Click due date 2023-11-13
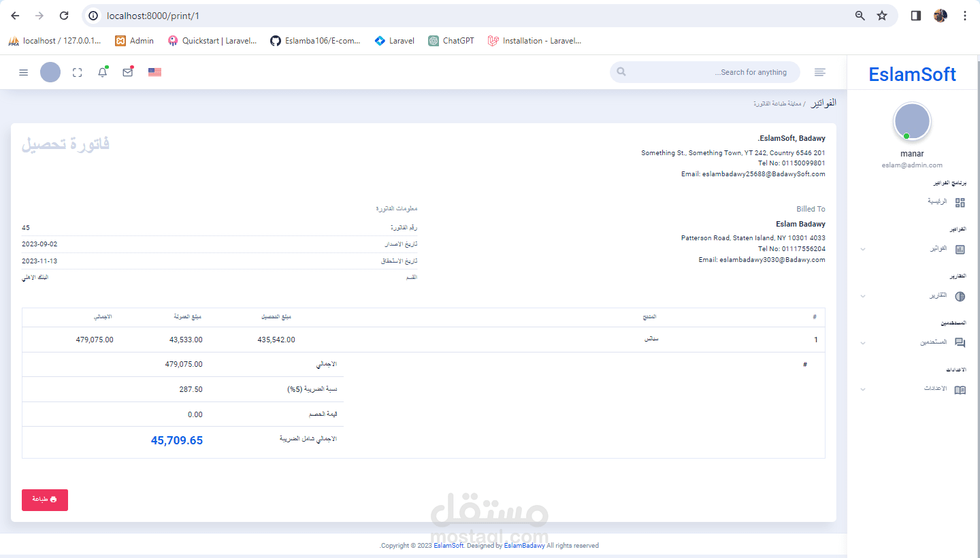 click(x=39, y=261)
